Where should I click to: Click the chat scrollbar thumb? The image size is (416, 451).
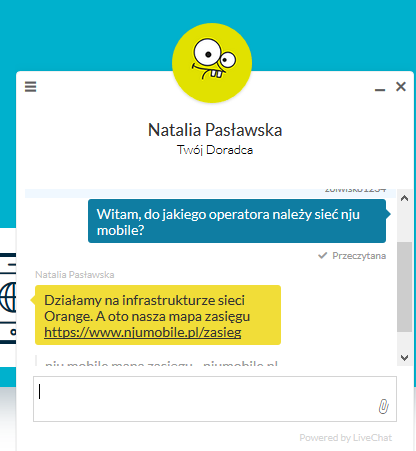[404, 287]
